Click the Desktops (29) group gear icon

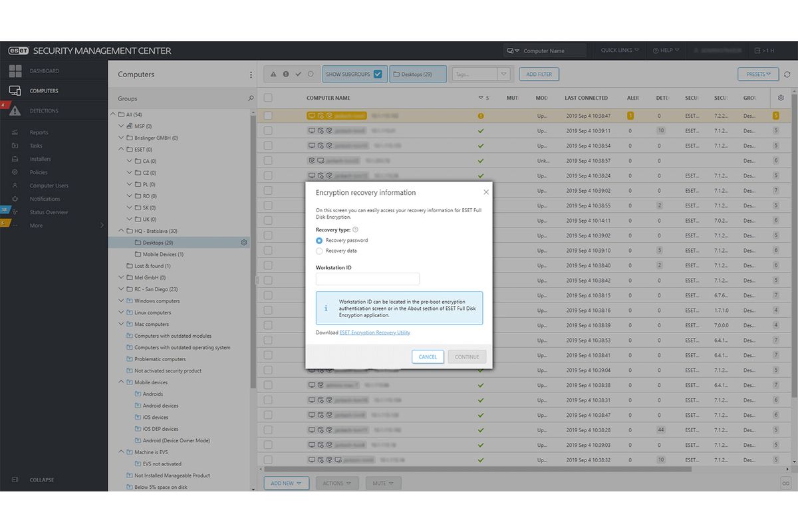(x=244, y=243)
